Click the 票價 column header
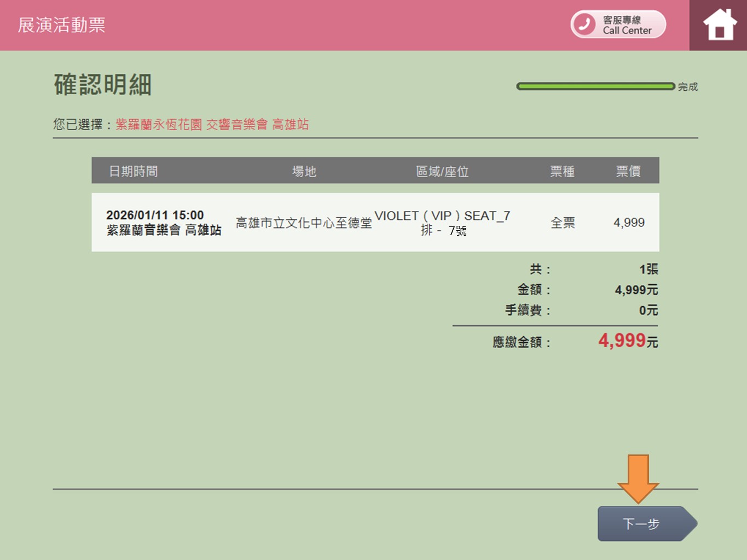Viewport: 747px width, 560px height. (x=628, y=171)
